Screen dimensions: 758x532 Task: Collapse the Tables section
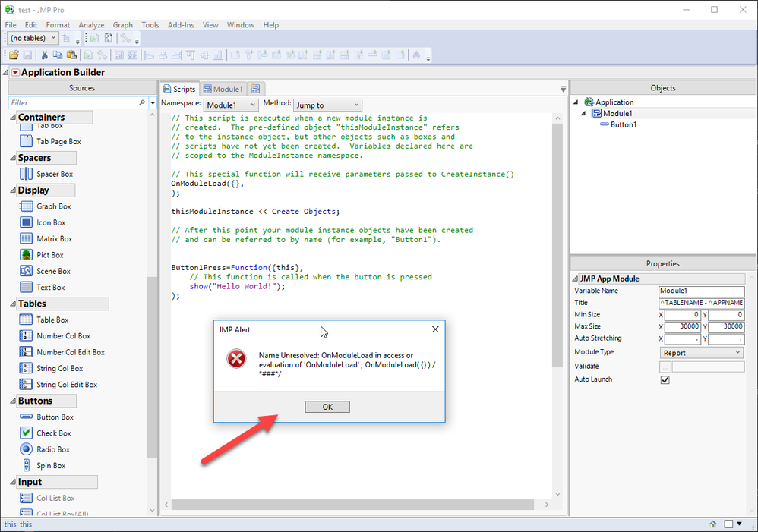[13, 304]
